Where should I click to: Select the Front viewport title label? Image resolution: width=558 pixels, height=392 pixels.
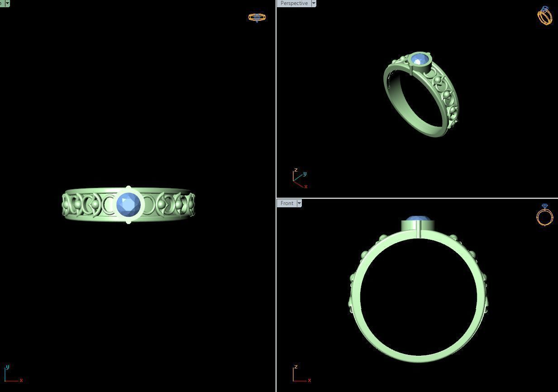click(x=286, y=203)
